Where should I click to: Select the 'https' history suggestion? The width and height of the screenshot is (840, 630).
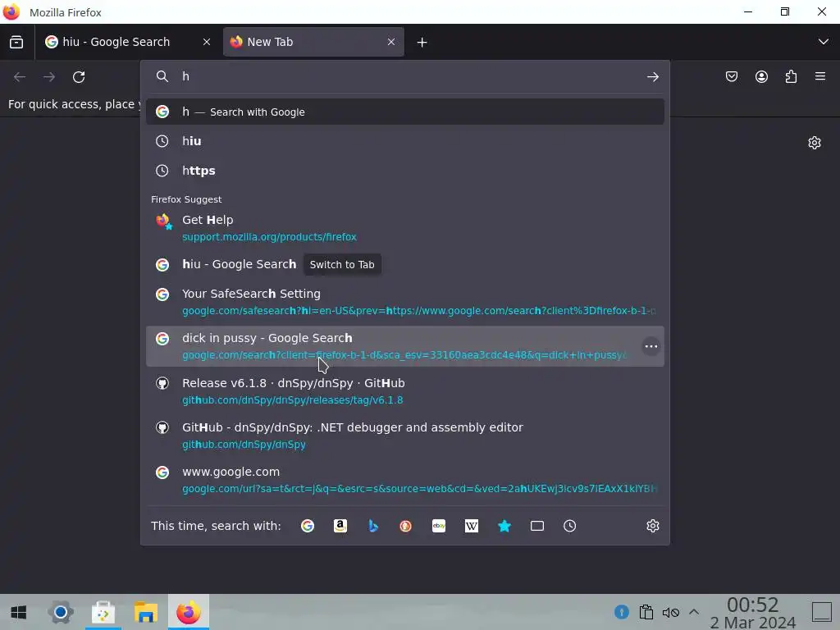(x=405, y=171)
